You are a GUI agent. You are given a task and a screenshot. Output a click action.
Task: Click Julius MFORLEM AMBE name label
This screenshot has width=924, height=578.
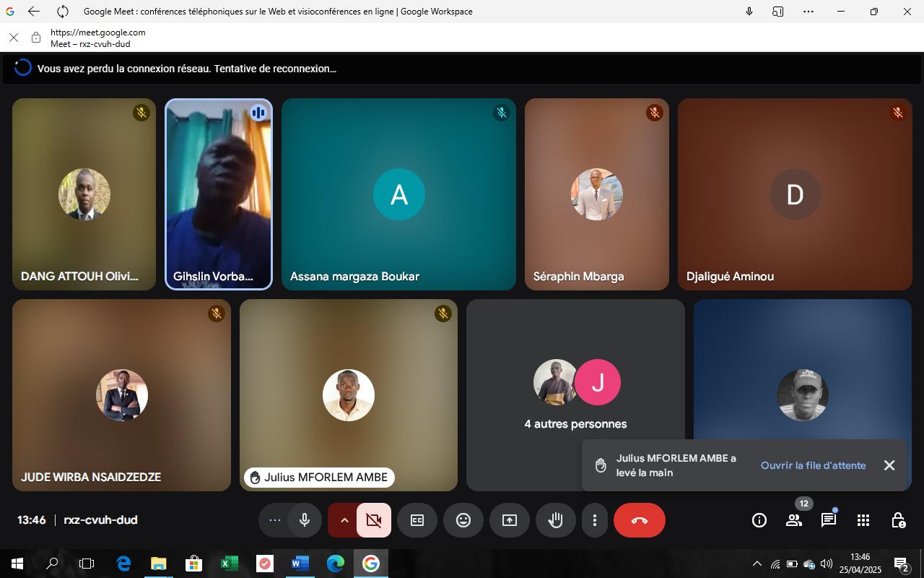[x=319, y=477]
